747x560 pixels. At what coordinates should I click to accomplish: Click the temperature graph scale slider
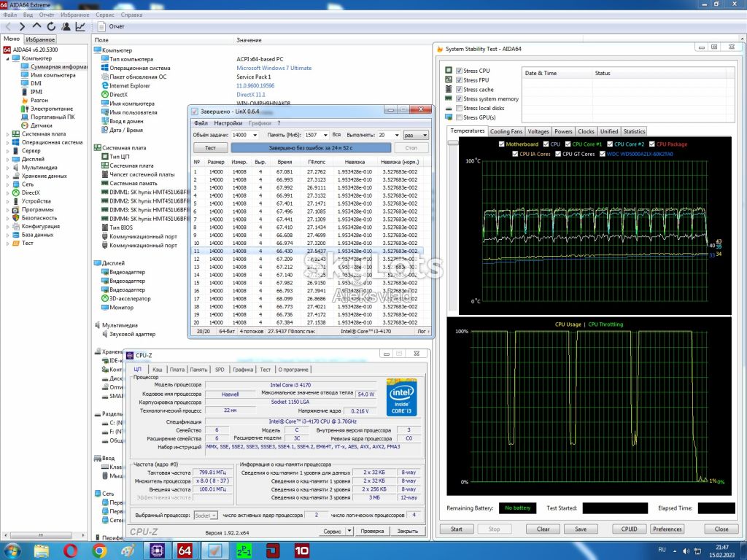click(453, 142)
